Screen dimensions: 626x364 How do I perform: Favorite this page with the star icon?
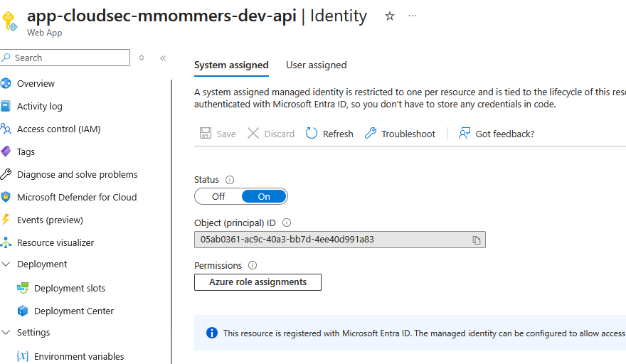(x=390, y=16)
